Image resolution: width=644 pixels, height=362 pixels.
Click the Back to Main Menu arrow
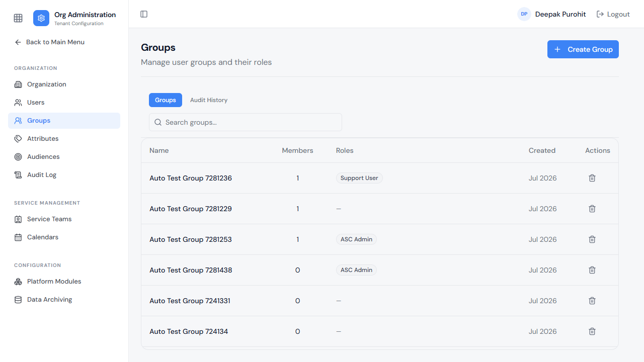point(18,42)
